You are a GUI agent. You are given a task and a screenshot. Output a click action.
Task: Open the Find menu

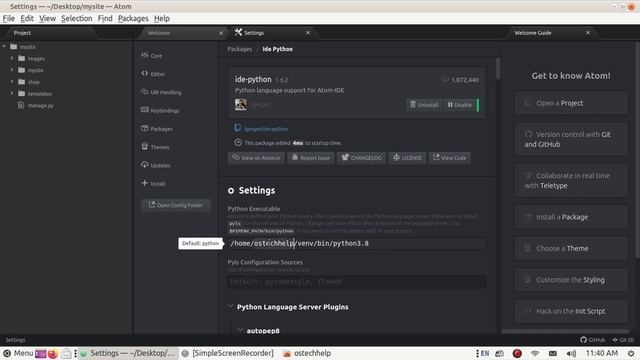(105, 18)
